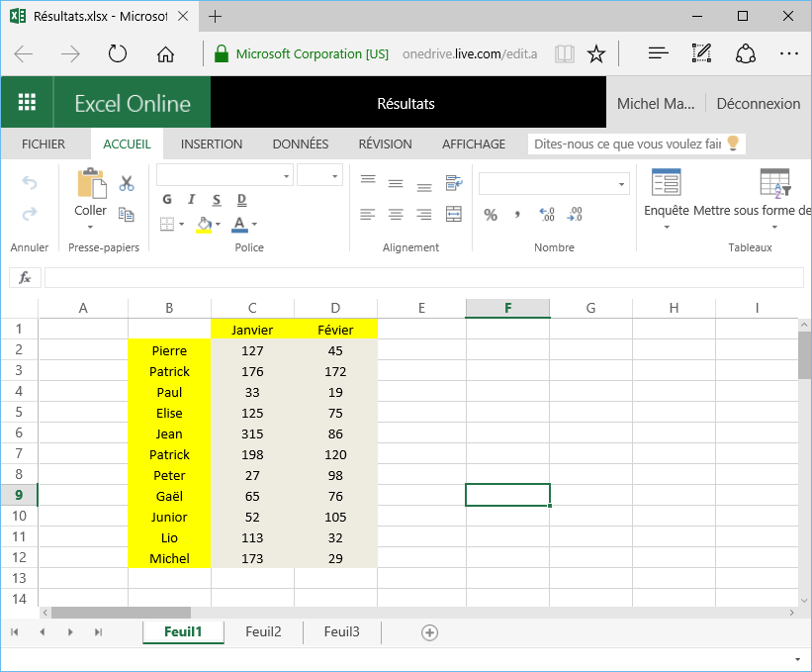
Task: Add a new sheet with plus button
Action: coord(429,632)
